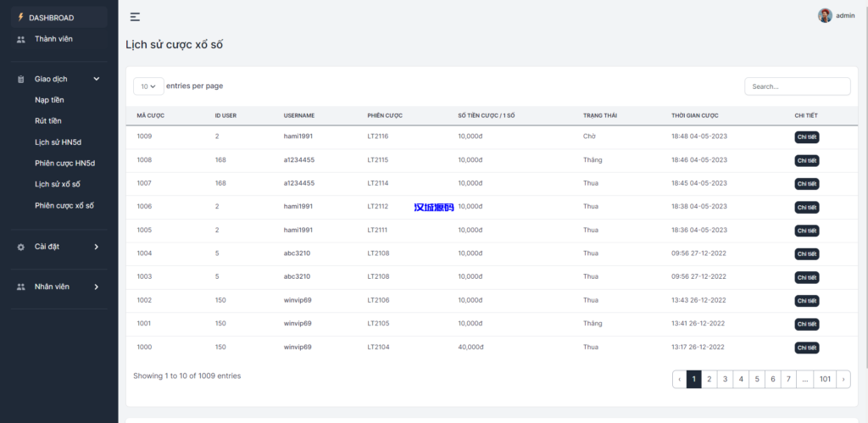Click Chi tiết button for bet 1009
Screen dimensions: 868x423
tap(806, 137)
